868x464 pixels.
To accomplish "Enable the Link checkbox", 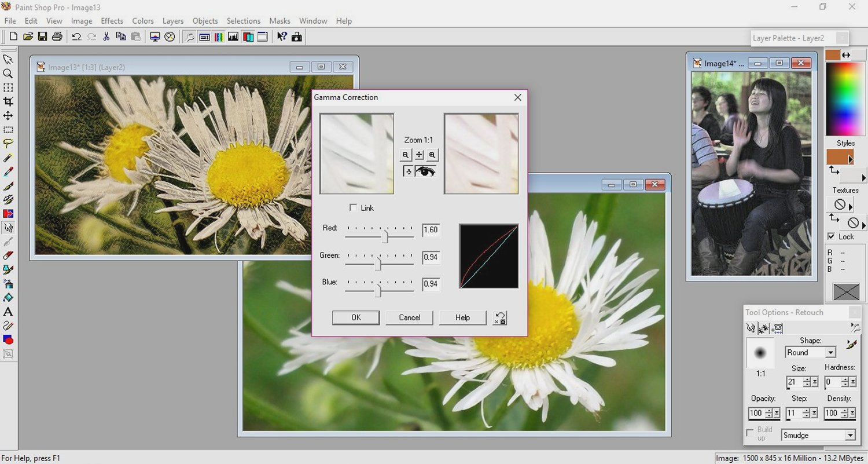I will 354,208.
